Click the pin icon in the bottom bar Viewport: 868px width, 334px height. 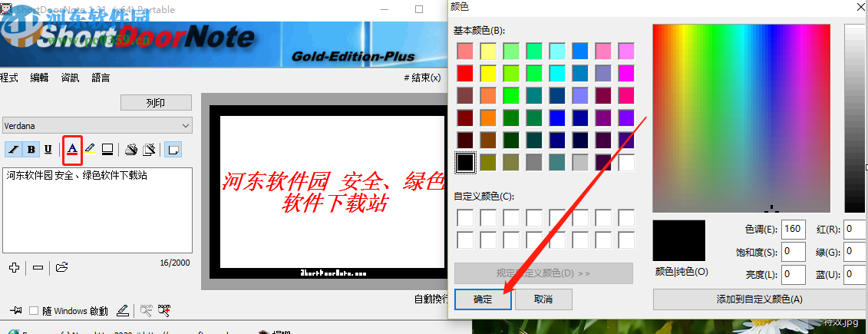pos(15,311)
